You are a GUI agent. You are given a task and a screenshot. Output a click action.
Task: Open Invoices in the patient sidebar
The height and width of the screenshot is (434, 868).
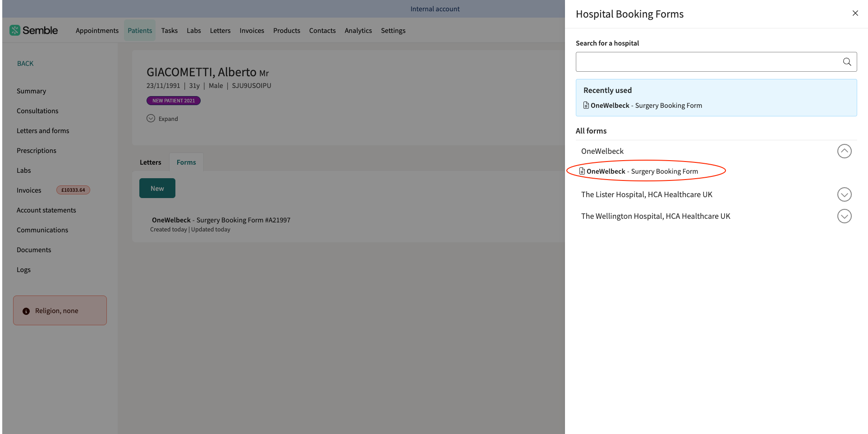coord(29,190)
